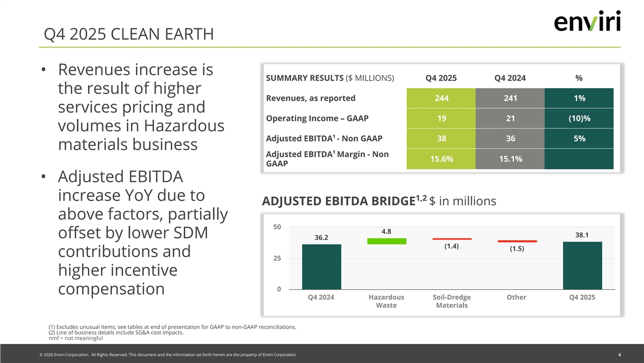The width and height of the screenshot is (644, 363).
Task: Click the Q4 2024 column header
Action: [x=510, y=78]
